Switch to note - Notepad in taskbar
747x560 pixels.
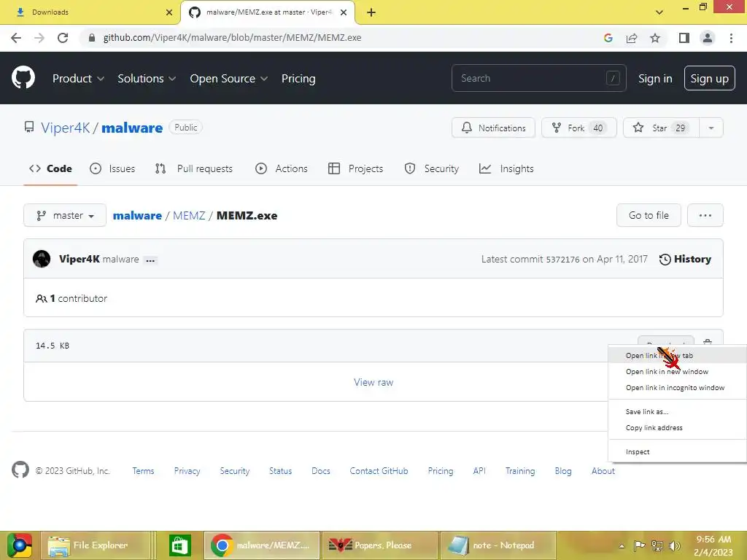(498, 545)
